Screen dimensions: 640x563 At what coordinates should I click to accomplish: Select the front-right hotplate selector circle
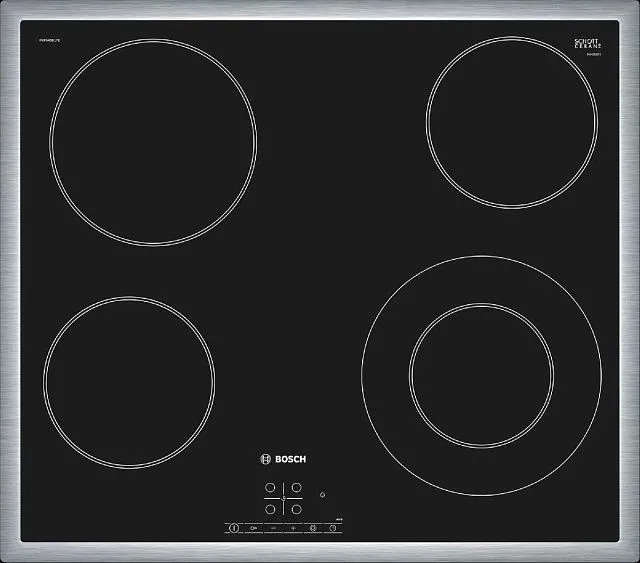[x=297, y=510]
